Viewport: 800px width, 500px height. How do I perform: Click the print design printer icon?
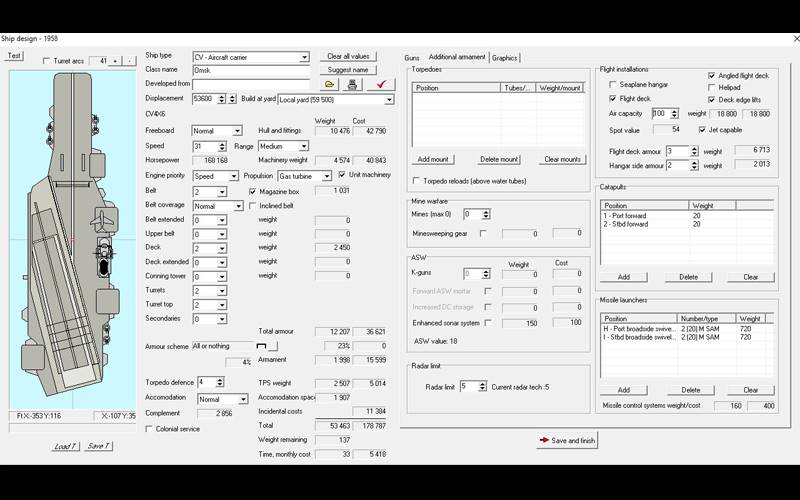352,85
